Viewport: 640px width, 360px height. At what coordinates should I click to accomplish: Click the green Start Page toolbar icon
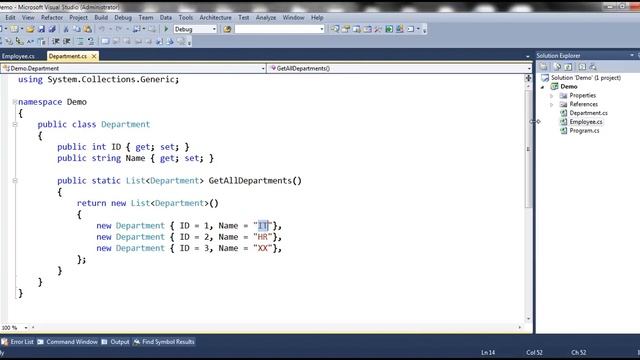click(x=389, y=29)
